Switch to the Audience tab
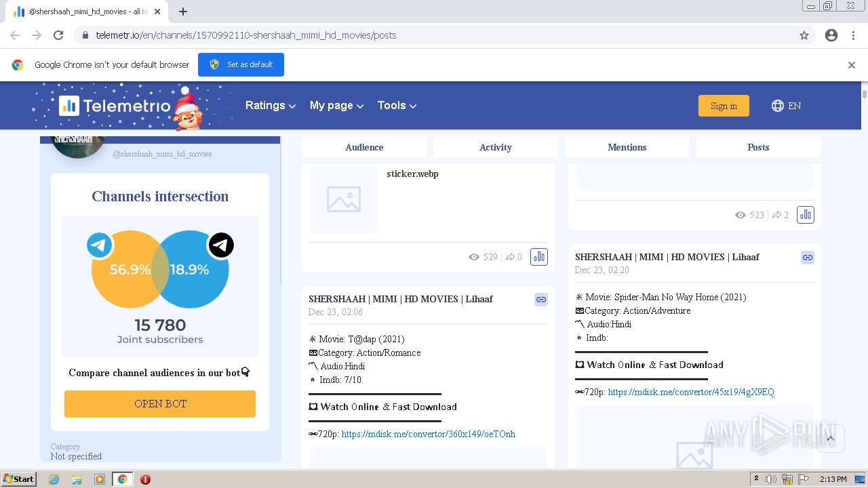 pyautogui.click(x=364, y=147)
